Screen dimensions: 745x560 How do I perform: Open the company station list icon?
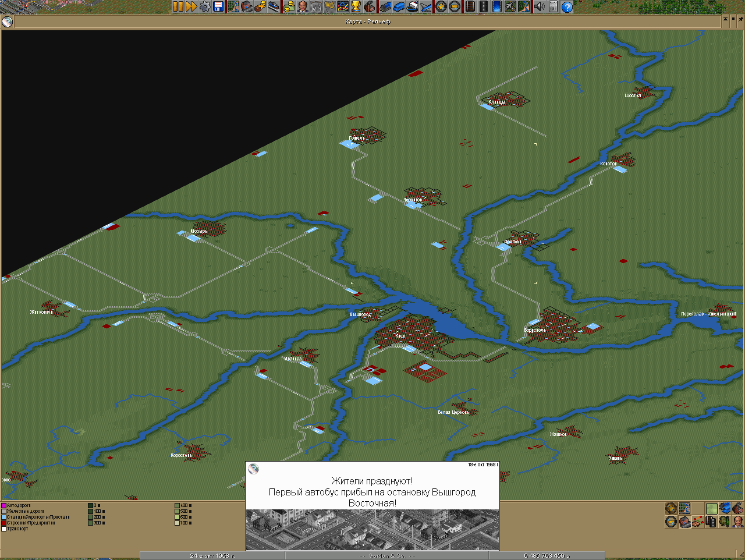(274, 6)
